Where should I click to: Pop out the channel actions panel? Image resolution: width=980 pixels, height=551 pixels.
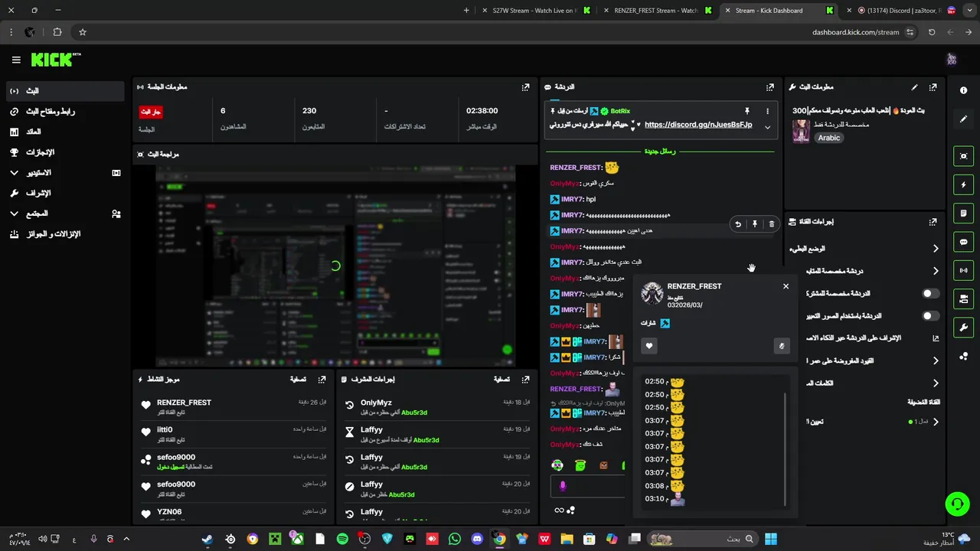coord(933,222)
